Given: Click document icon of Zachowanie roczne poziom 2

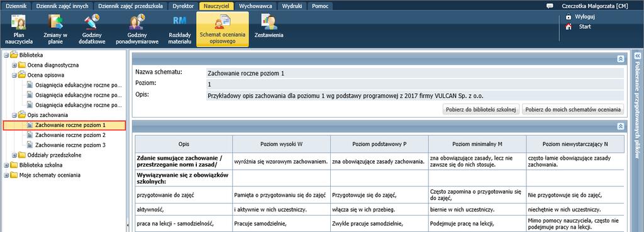Looking at the screenshot, I should click(30, 135).
